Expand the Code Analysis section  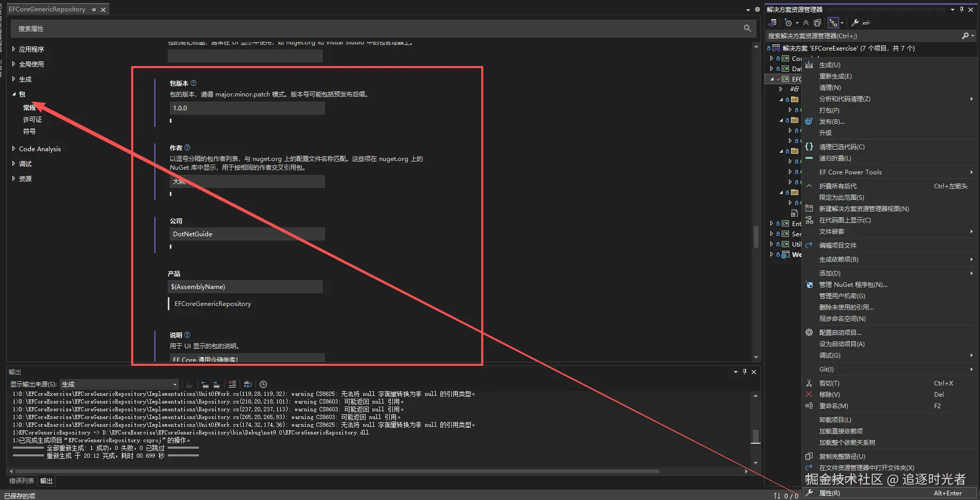click(13, 149)
